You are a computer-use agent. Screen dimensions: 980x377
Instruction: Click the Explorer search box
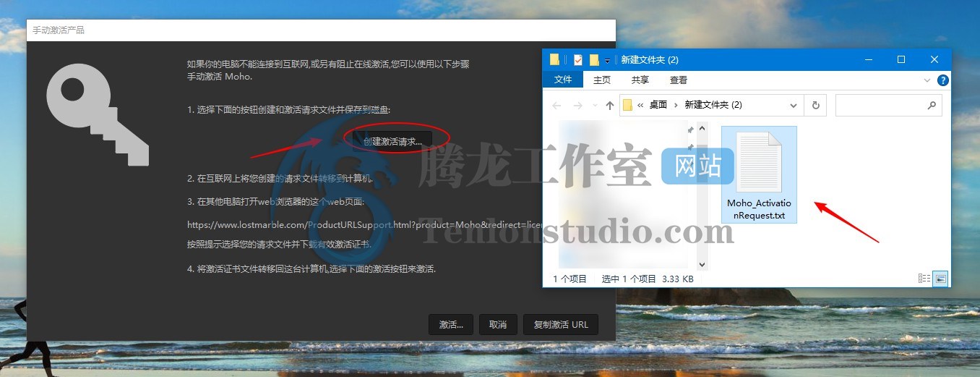pyautogui.click(x=888, y=105)
